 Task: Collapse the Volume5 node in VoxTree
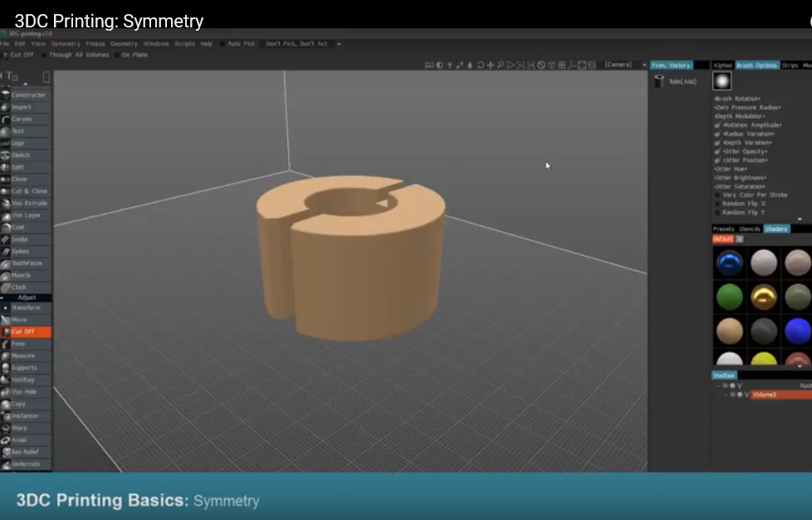(726, 395)
